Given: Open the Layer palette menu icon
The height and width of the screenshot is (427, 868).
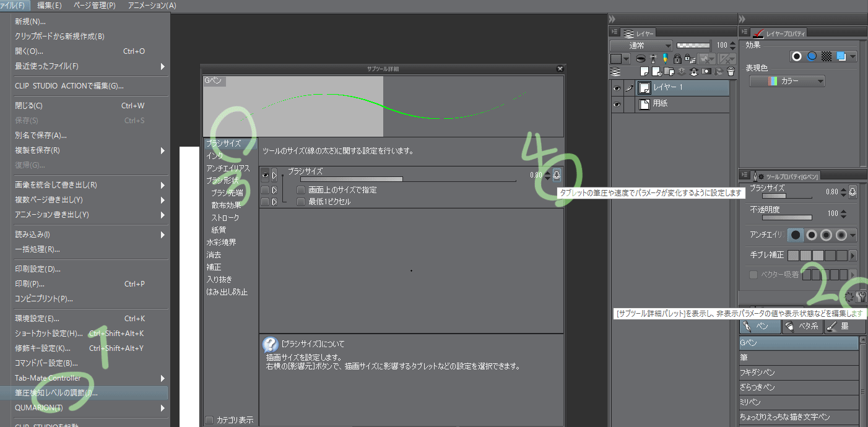Looking at the screenshot, I should [615, 32].
